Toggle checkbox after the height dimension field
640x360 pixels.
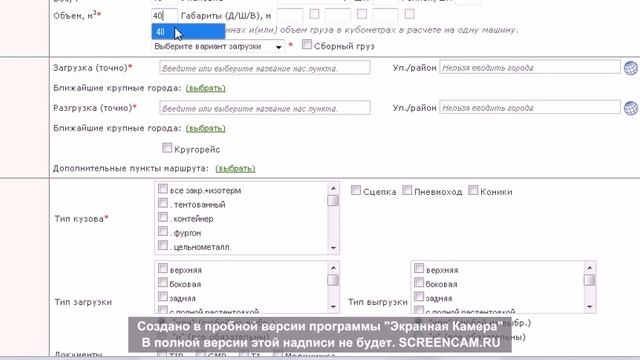pos(409,14)
